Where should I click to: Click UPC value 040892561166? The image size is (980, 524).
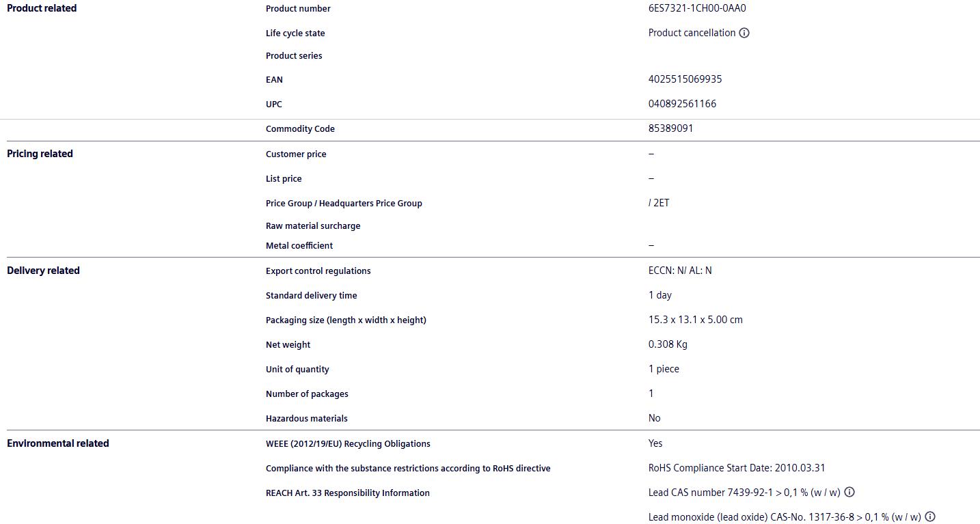(682, 104)
